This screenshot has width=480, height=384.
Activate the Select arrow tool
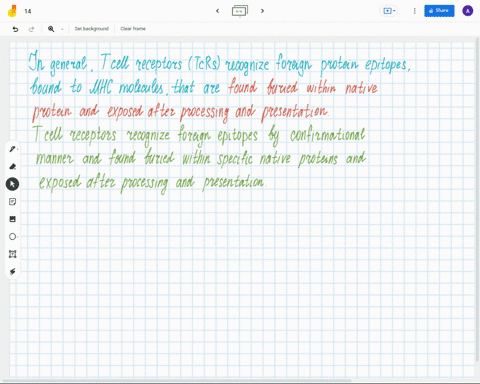pos(12,184)
